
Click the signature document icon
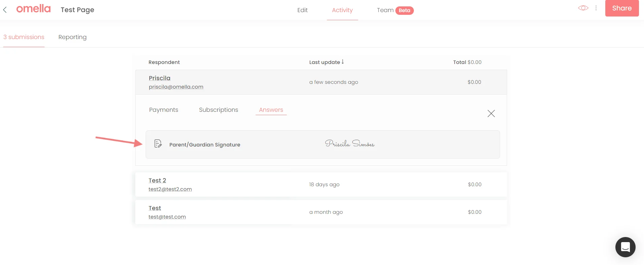click(158, 144)
